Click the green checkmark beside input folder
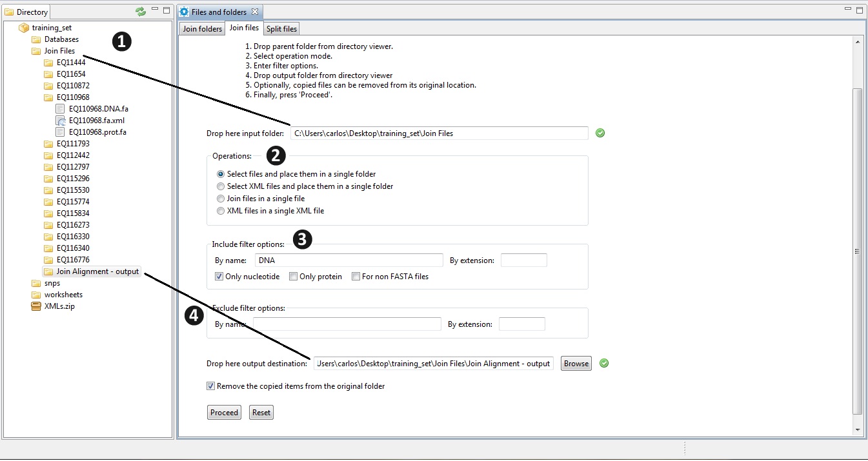The height and width of the screenshot is (461, 868). pyautogui.click(x=600, y=133)
